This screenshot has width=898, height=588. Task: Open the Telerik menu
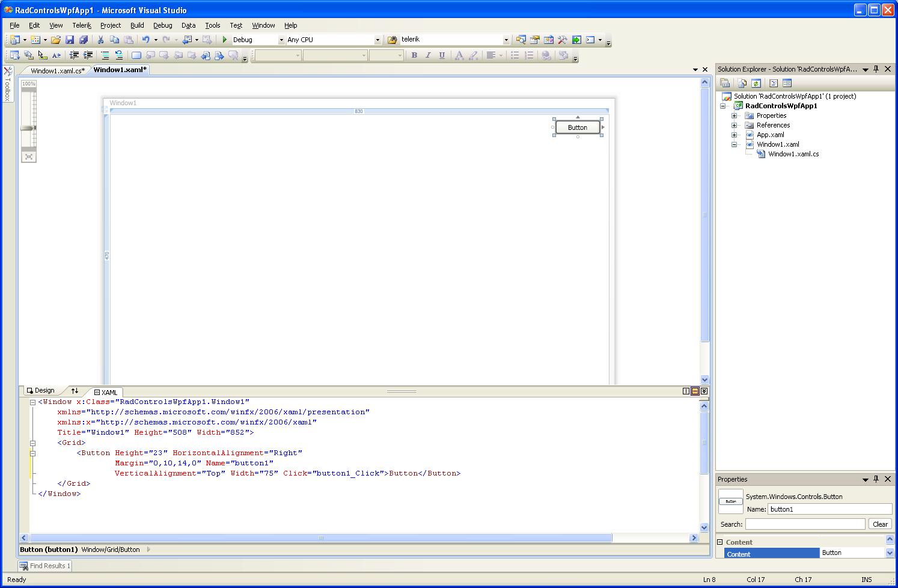point(82,25)
